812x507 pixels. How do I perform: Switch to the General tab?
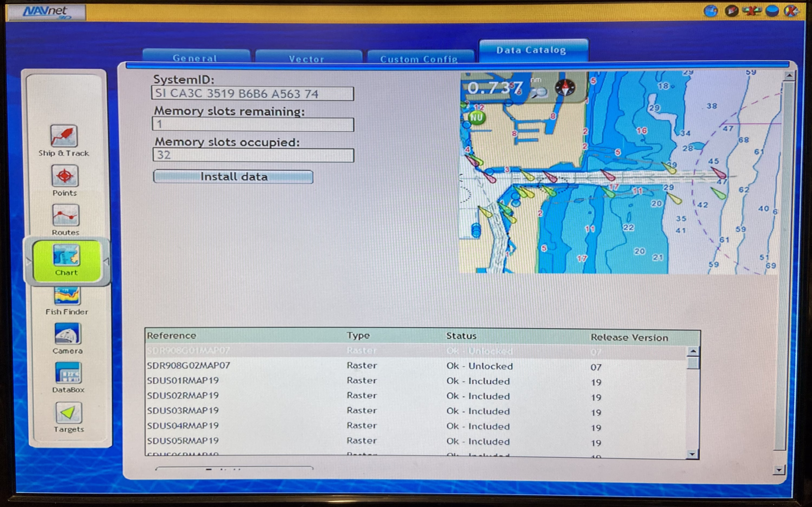click(x=195, y=58)
